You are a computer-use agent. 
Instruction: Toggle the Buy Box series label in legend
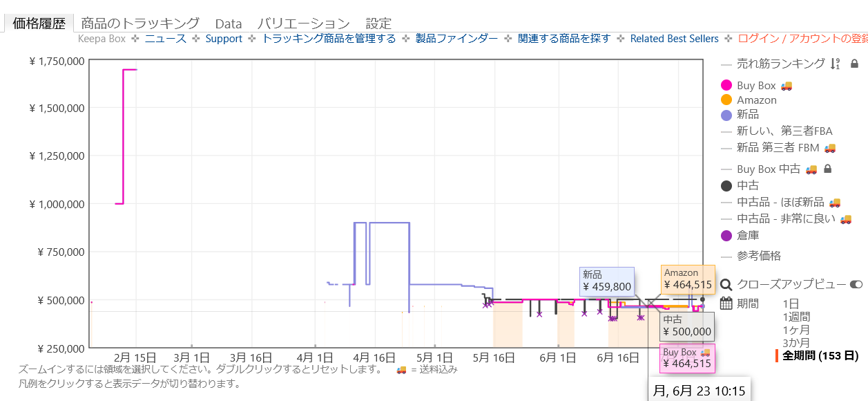[756, 86]
